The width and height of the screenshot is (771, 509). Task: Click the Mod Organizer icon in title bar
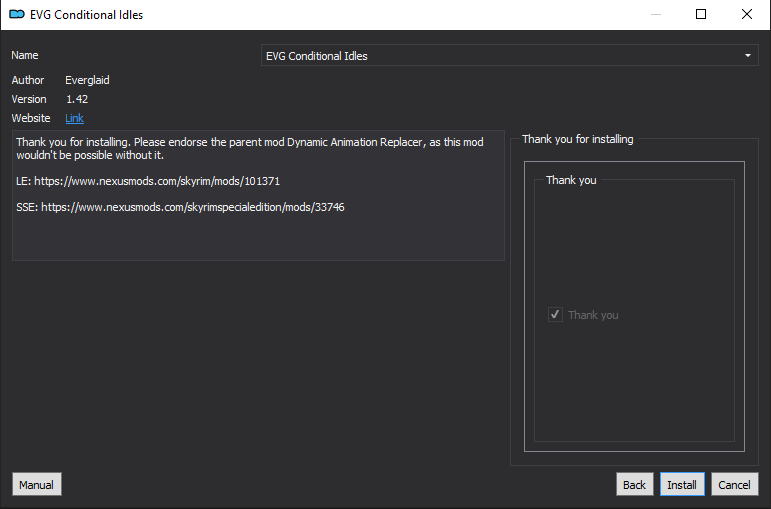(17, 14)
